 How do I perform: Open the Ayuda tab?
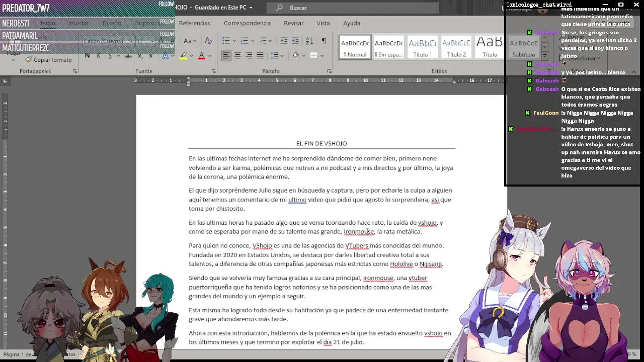coord(352,23)
